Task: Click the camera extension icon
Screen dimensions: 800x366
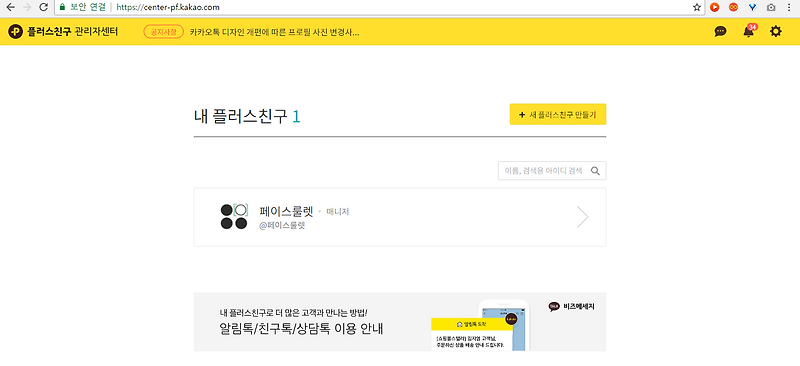Action: click(771, 7)
